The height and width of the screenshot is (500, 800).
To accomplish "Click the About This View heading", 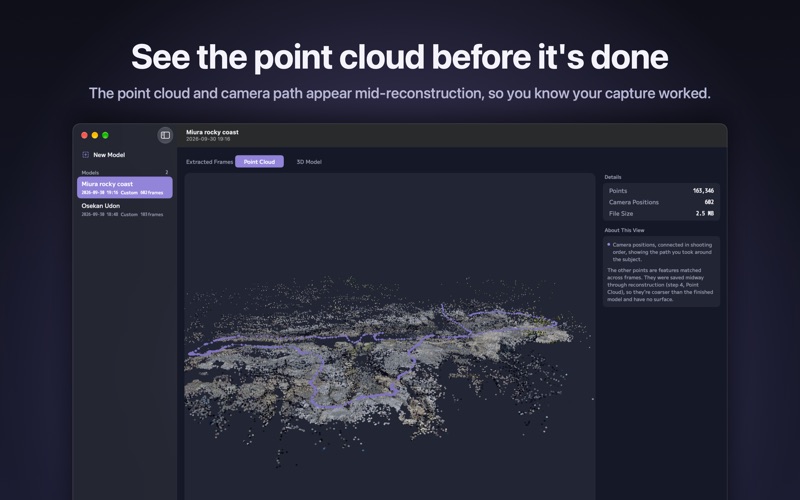I will [x=624, y=230].
